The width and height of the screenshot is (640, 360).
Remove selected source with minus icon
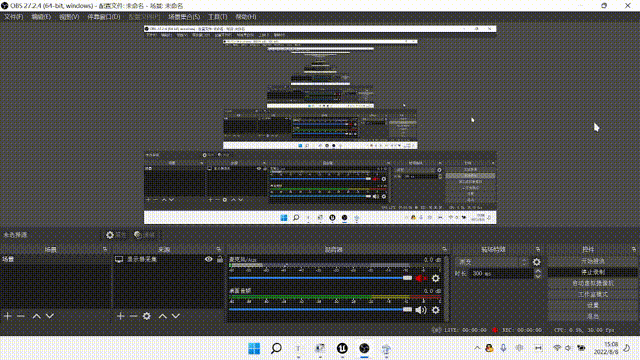pos(133,316)
